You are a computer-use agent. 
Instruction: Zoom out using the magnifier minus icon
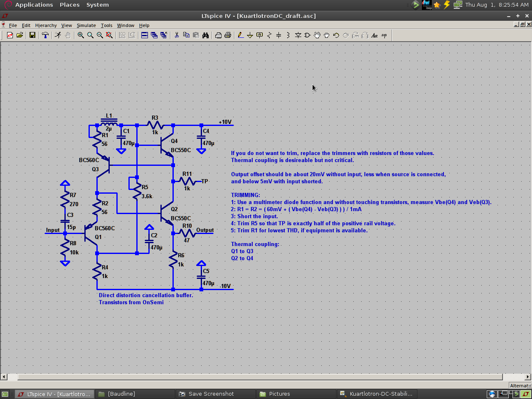tap(100, 35)
